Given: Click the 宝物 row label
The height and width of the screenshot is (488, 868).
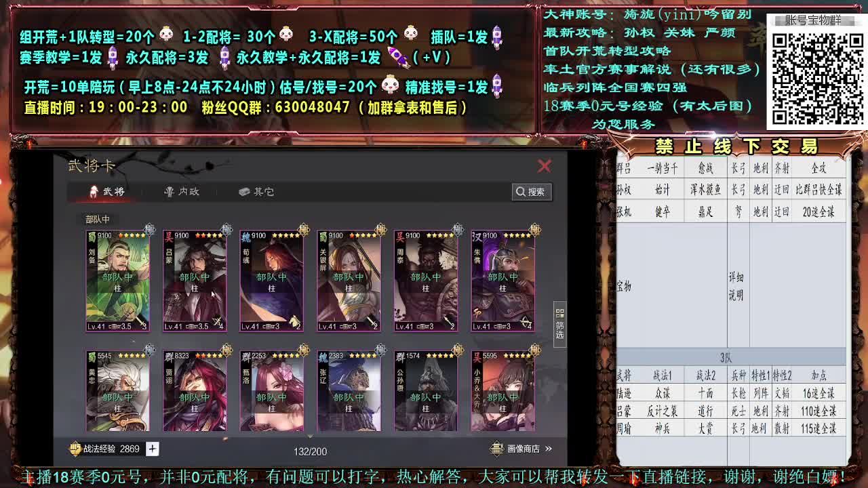Looking at the screenshot, I should [624, 287].
